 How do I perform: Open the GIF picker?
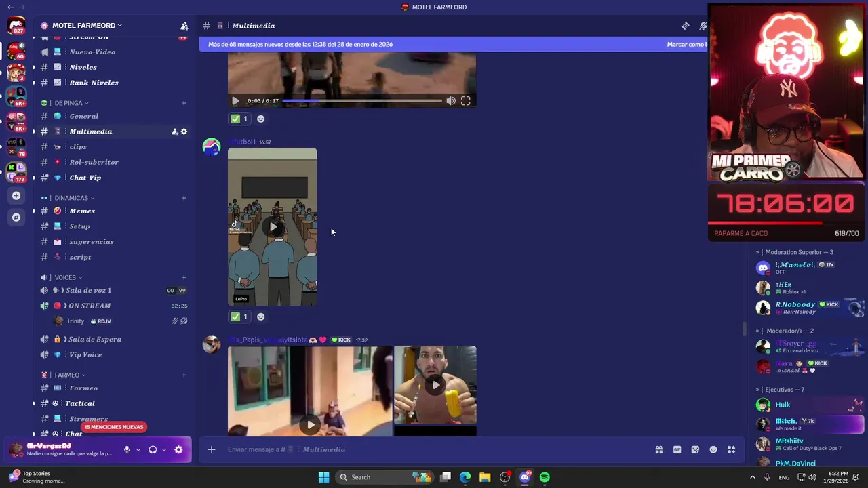[x=677, y=449]
